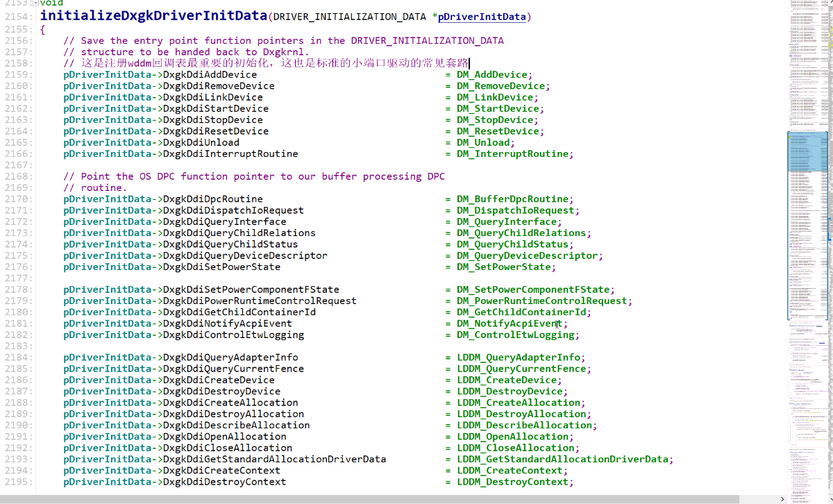The image size is (833, 504).
Task: Click DxgkDdiInterruptRoutine member name
Action: [230, 153]
